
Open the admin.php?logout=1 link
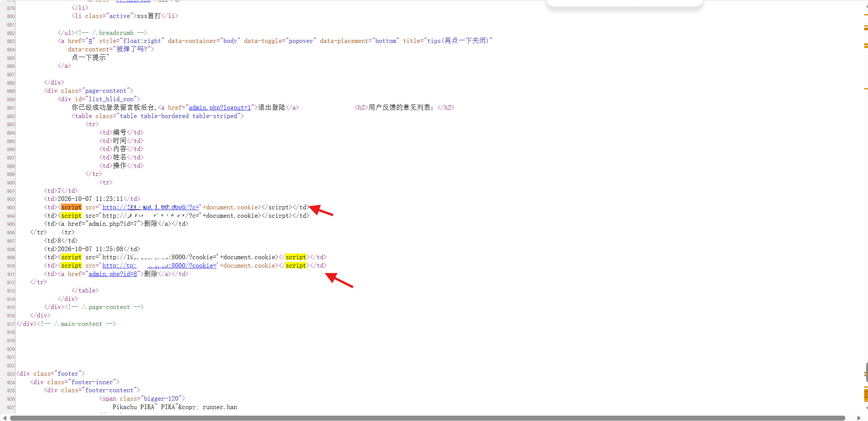pos(219,108)
